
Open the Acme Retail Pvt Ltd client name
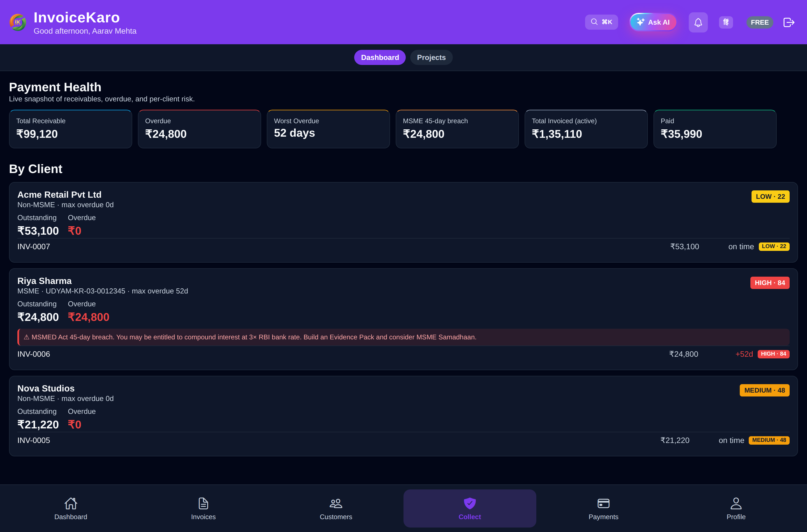click(x=59, y=195)
